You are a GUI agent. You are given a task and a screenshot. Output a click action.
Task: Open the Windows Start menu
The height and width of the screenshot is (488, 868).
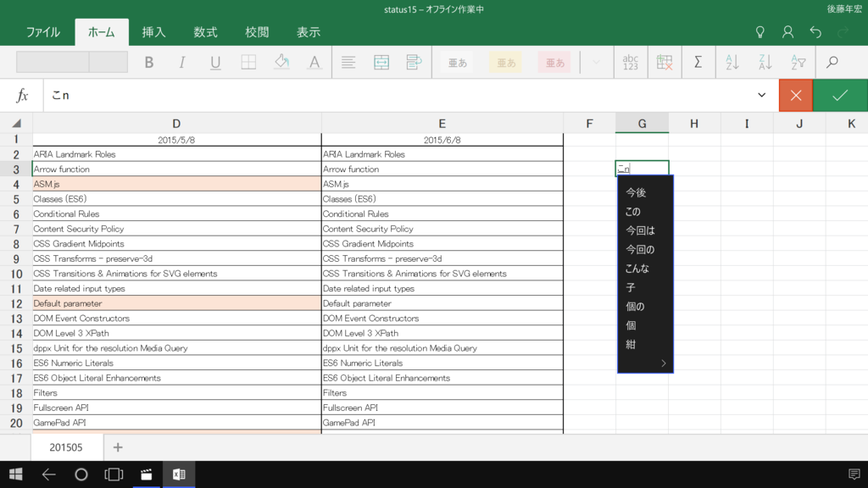(16, 474)
